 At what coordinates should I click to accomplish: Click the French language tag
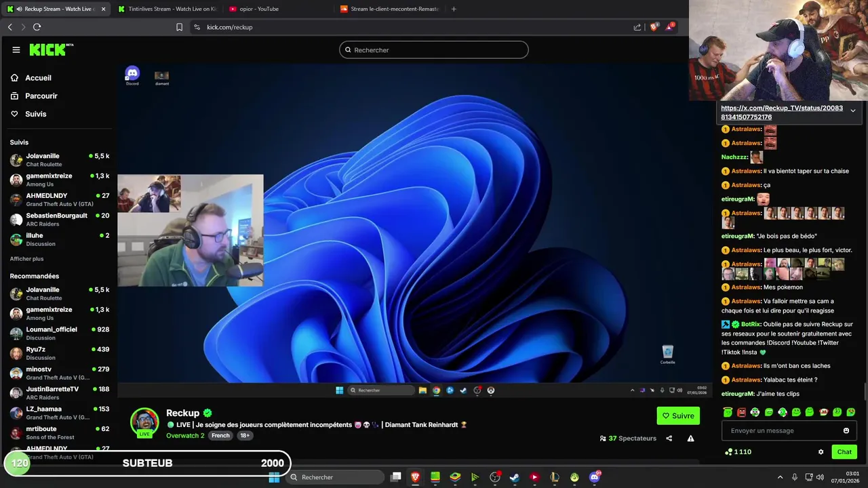220,435
